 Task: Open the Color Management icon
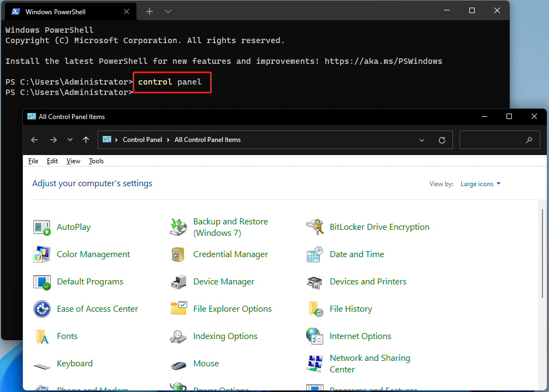point(41,254)
